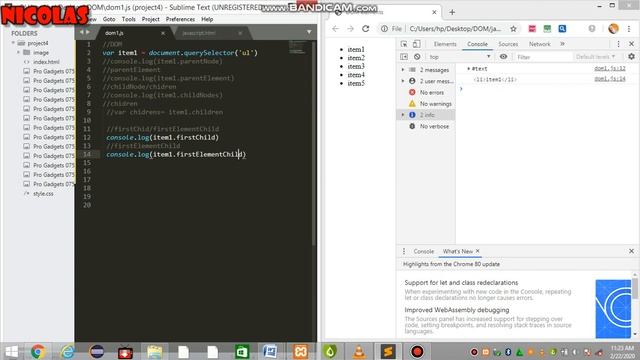
Task: Open the top context dropdown in console
Action: [x=459, y=57]
